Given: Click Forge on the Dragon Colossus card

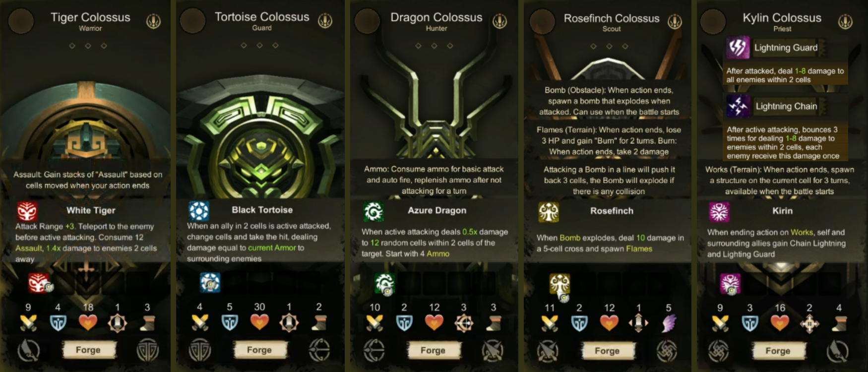Looking at the screenshot, I should pos(433,350).
